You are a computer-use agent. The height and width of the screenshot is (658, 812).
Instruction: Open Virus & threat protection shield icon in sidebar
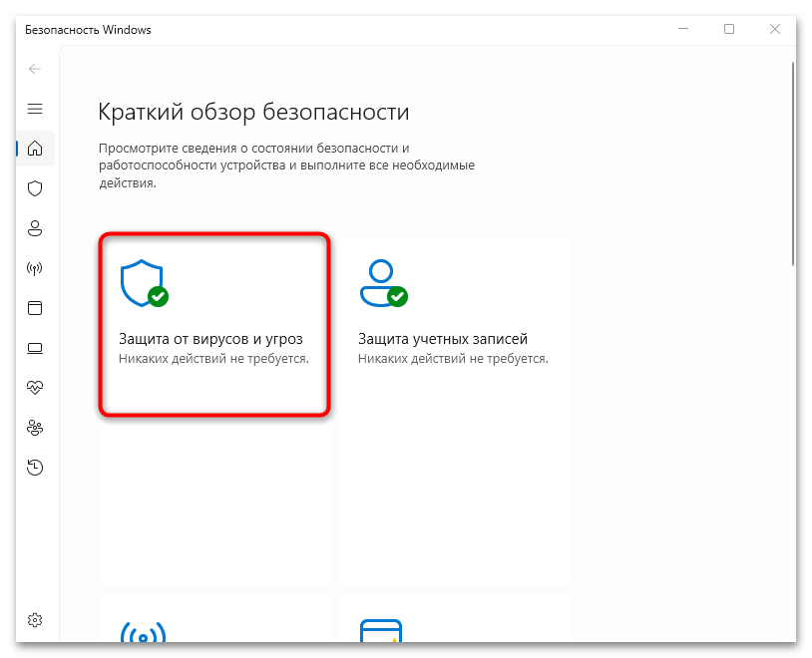pyautogui.click(x=35, y=188)
